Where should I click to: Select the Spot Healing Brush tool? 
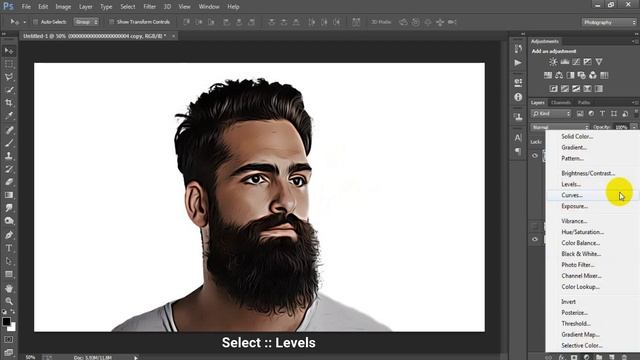pyautogui.click(x=9, y=130)
